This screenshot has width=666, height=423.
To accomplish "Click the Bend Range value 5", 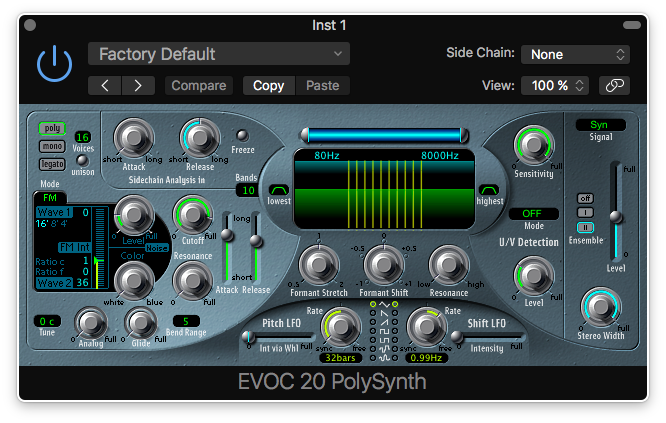I will pos(186,321).
